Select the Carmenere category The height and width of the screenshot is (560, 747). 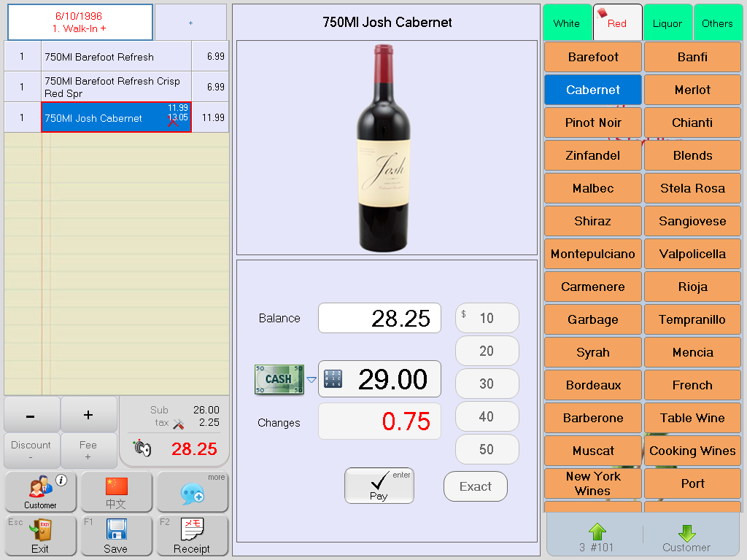(593, 287)
